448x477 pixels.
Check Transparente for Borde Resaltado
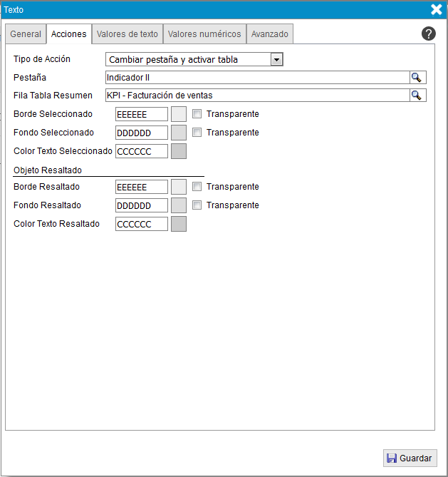point(197,187)
